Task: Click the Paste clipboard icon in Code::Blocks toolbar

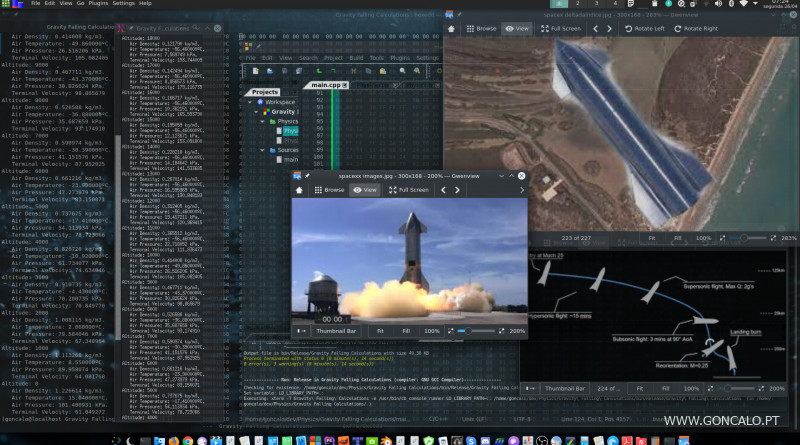Action: [x=383, y=71]
